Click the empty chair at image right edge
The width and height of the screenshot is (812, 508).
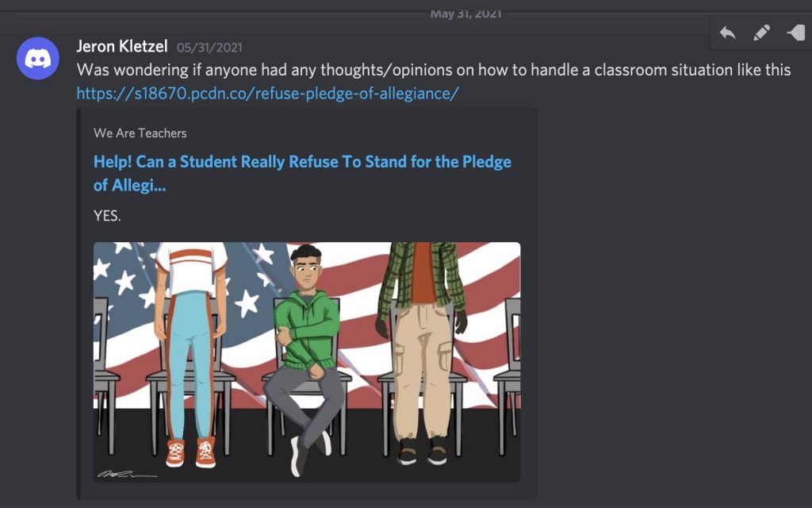(509, 373)
